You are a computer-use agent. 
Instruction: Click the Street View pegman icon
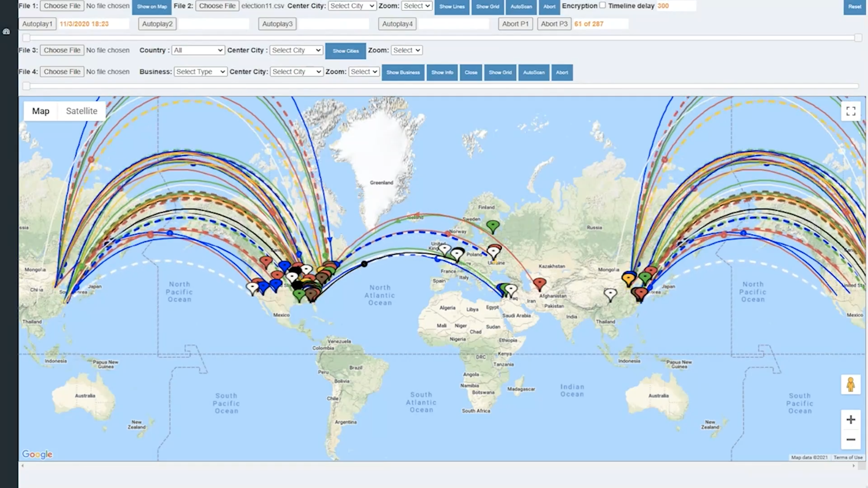pyautogui.click(x=851, y=384)
